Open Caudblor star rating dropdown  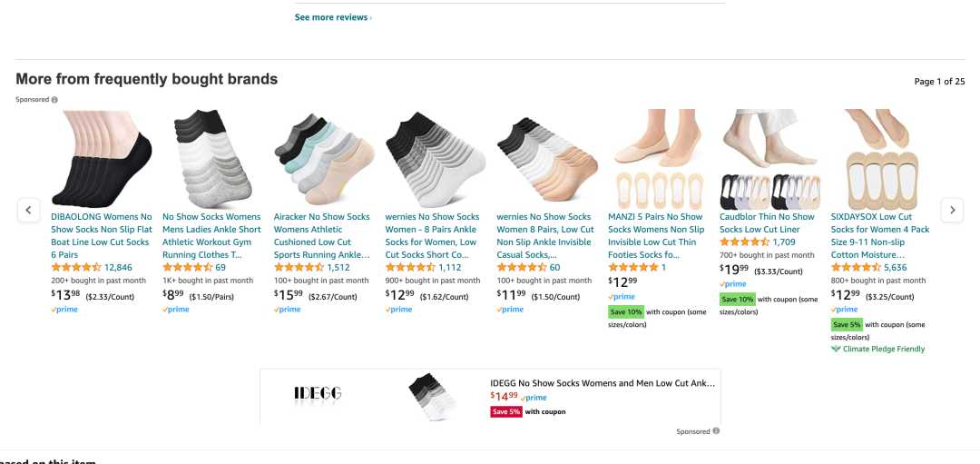(x=745, y=242)
